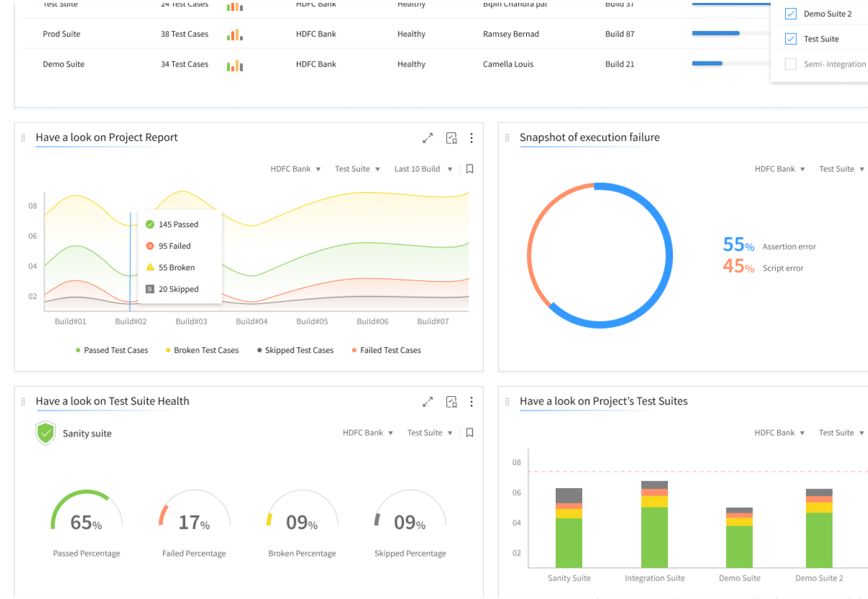
Task: Click the 'Build 21' cell
Action: coord(620,64)
